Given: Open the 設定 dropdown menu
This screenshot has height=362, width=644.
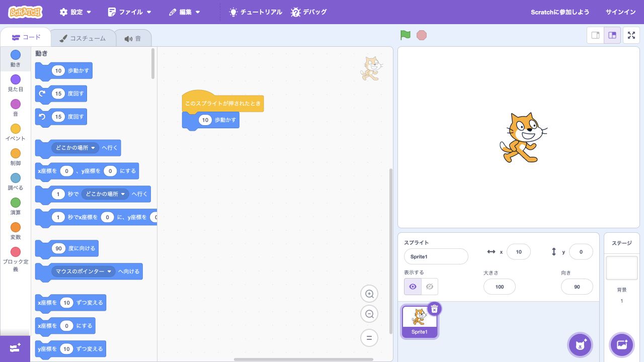Looking at the screenshot, I should coord(75,12).
